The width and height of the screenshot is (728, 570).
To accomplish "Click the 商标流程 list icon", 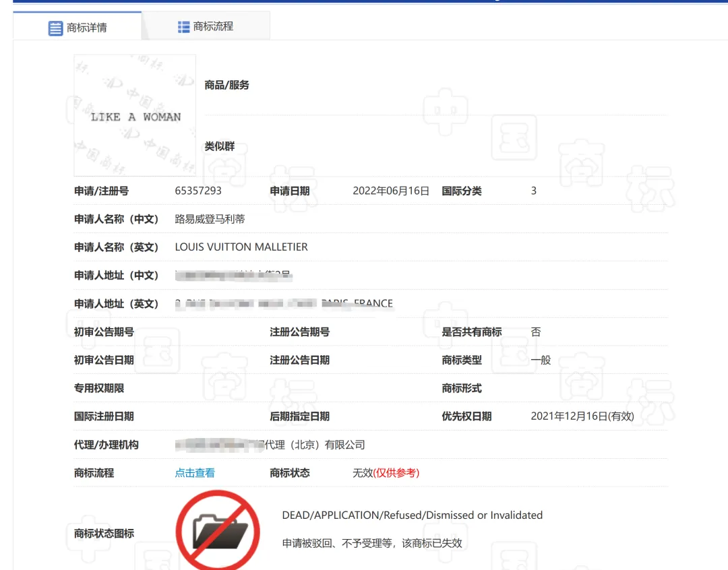I will [x=183, y=27].
